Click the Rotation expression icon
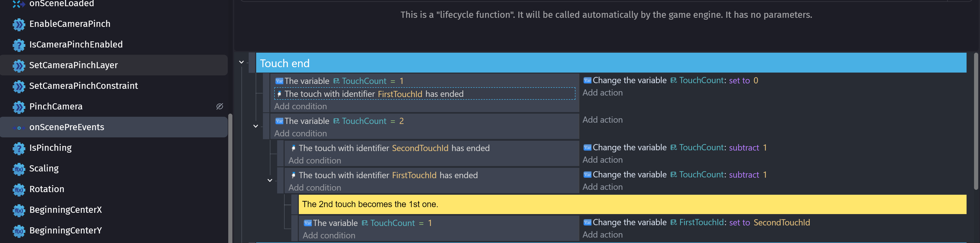This screenshot has height=243, width=980. point(19,189)
